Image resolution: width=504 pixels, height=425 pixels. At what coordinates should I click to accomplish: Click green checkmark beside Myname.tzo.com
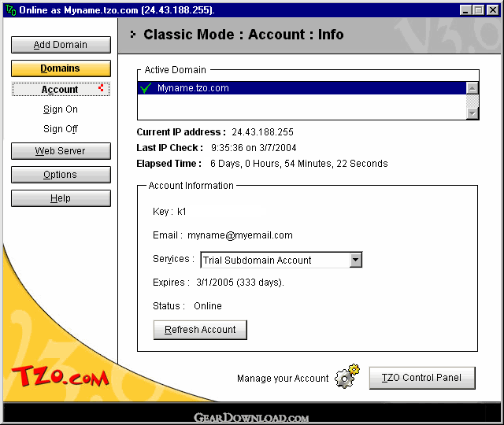(x=146, y=87)
